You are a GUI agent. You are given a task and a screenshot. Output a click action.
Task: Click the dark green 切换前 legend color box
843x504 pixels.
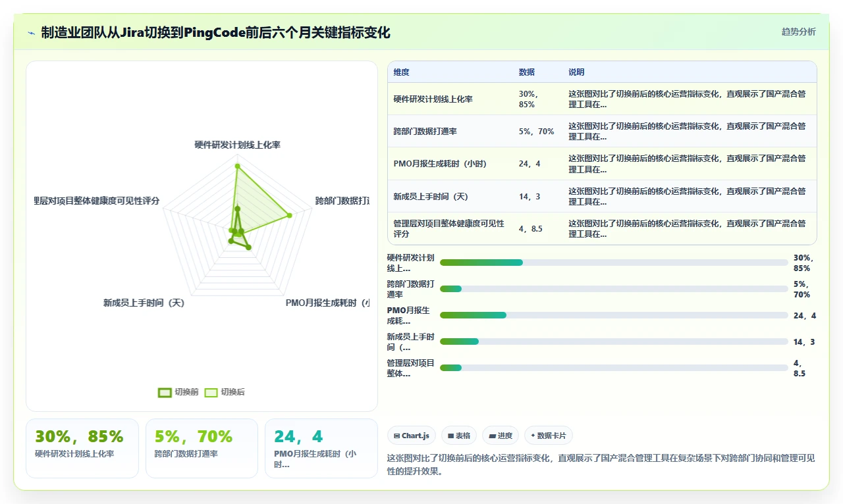[165, 392]
